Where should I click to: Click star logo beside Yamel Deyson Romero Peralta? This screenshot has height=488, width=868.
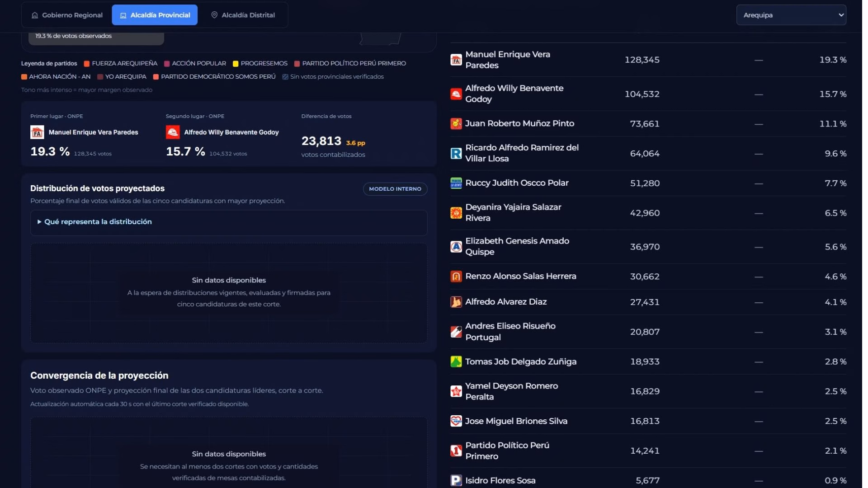click(x=456, y=391)
